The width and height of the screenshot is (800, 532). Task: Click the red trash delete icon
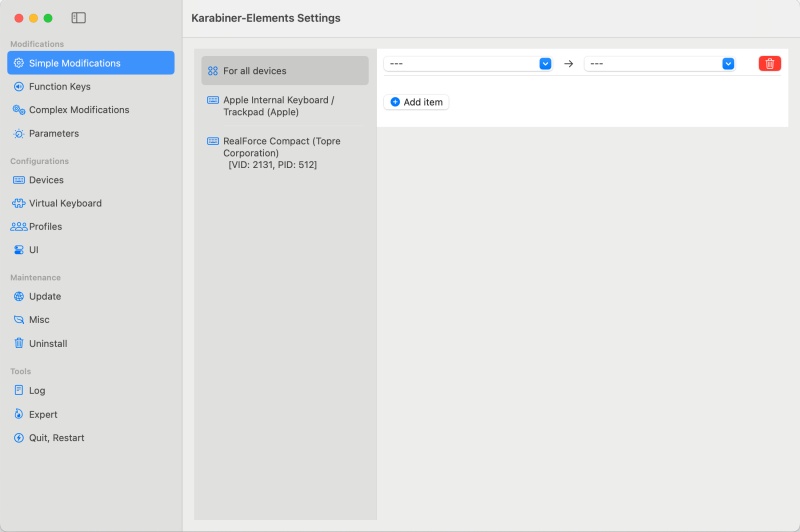click(769, 63)
